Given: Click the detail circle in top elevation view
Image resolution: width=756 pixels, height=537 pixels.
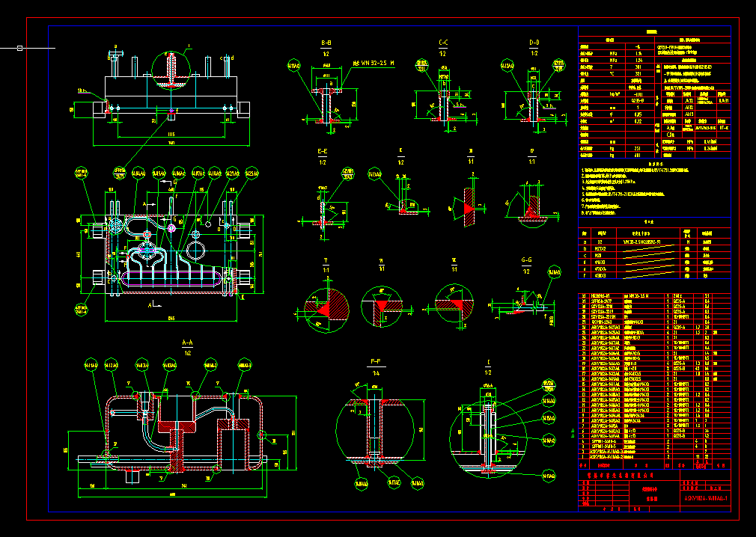Looking at the screenshot, I should pyautogui.click(x=171, y=70).
